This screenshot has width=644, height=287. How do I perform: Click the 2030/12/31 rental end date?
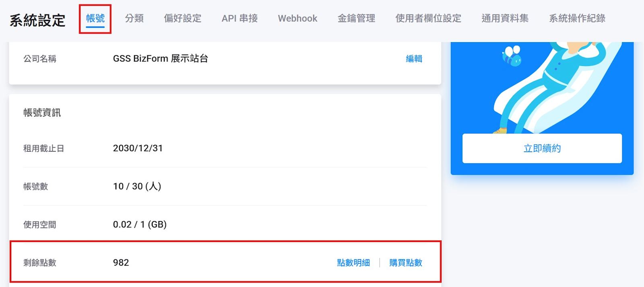tap(138, 148)
